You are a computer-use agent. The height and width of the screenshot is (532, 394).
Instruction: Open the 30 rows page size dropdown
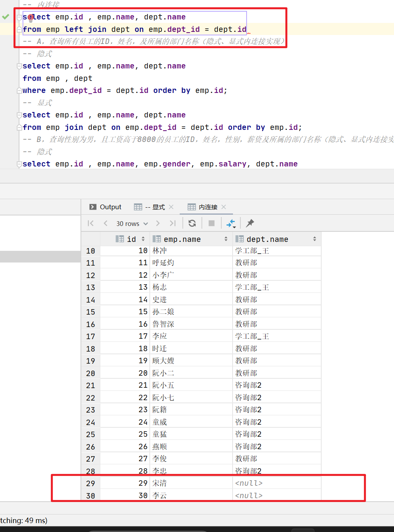point(132,224)
